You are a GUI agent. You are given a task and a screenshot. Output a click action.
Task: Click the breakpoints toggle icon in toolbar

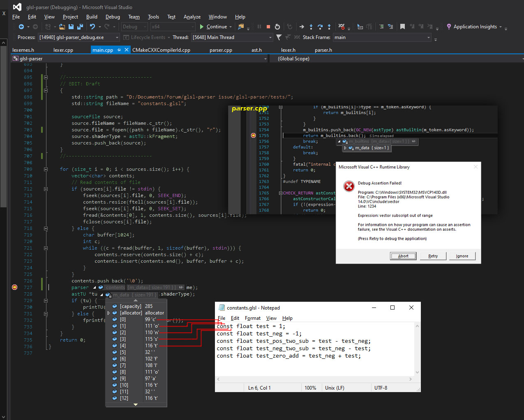tap(342, 27)
